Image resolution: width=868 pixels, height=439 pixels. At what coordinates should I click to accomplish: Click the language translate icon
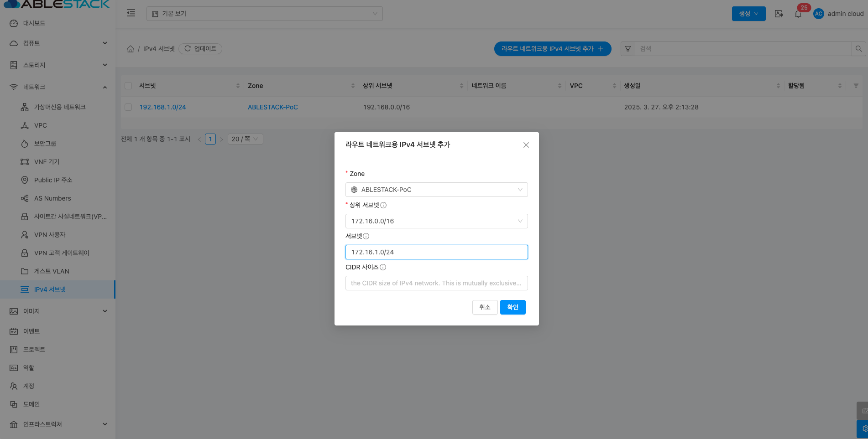pyautogui.click(x=779, y=14)
